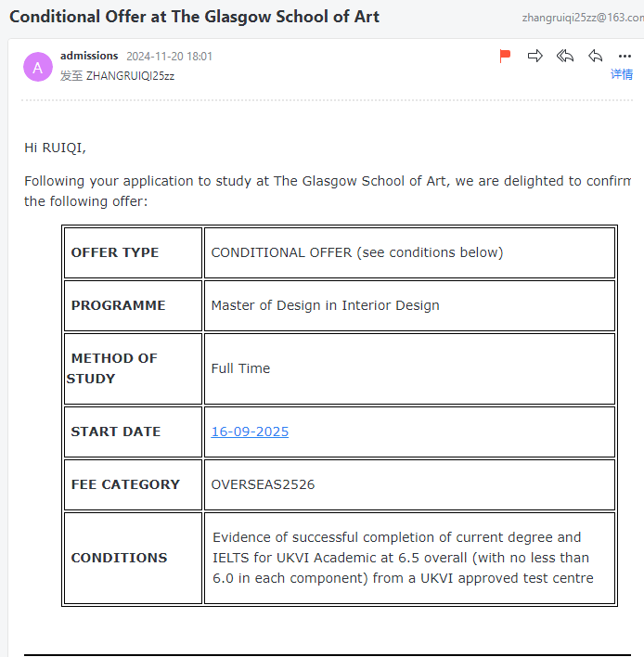
Task: Click the purple sender avatar "A"
Action: click(x=38, y=67)
